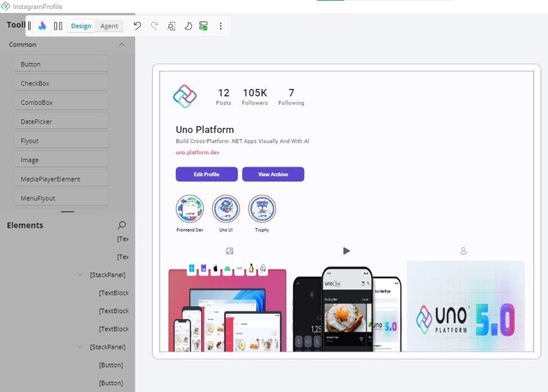Open the phone mockups post thumbnail
This screenshot has height=392, width=548.
coord(347,308)
